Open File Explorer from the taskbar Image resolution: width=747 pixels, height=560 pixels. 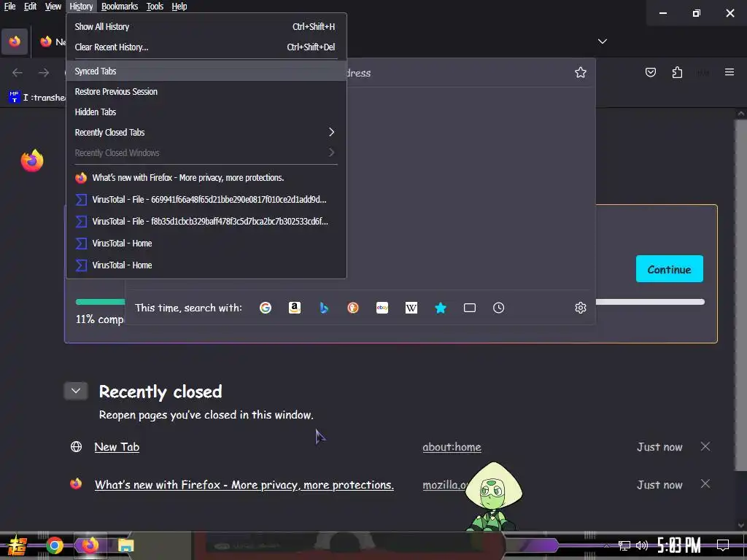pyautogui.click(x=125, y=545)
